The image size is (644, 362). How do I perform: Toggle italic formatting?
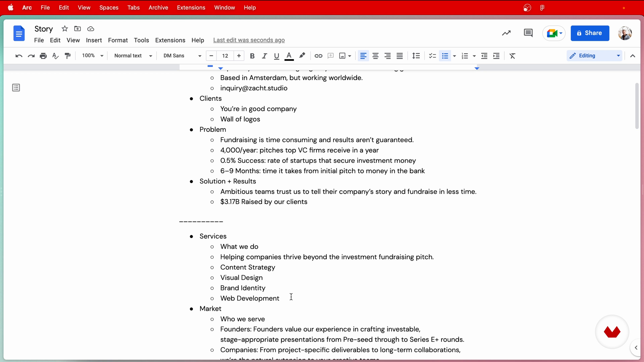(x=264, y=56)
